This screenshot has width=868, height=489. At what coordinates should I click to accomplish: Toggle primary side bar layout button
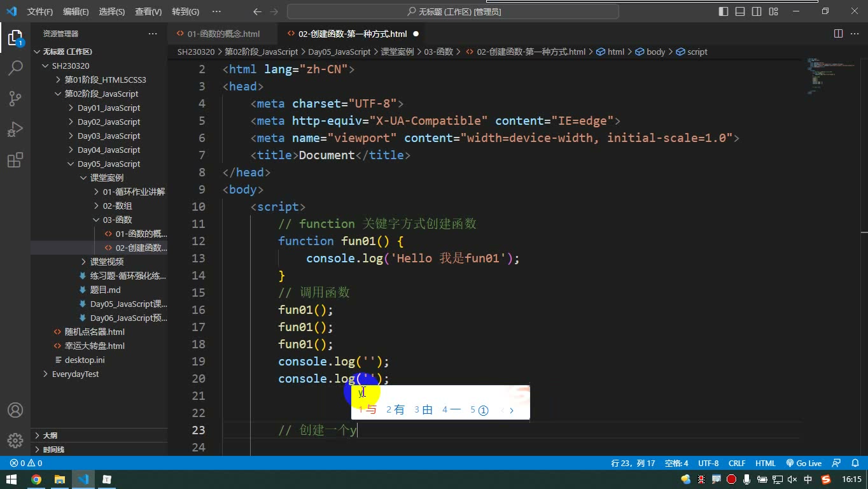(724, 11)
